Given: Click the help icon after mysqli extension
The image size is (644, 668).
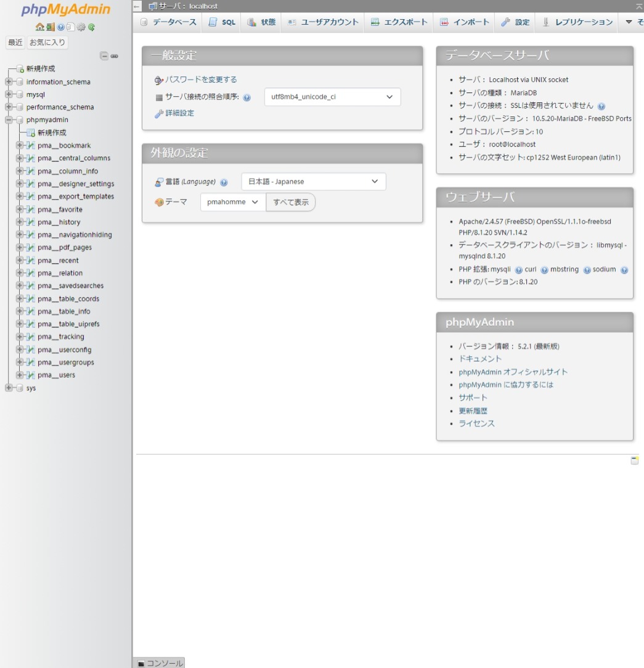Looking at the screenshot, I should pyautogui.click(x=518, y=270).
